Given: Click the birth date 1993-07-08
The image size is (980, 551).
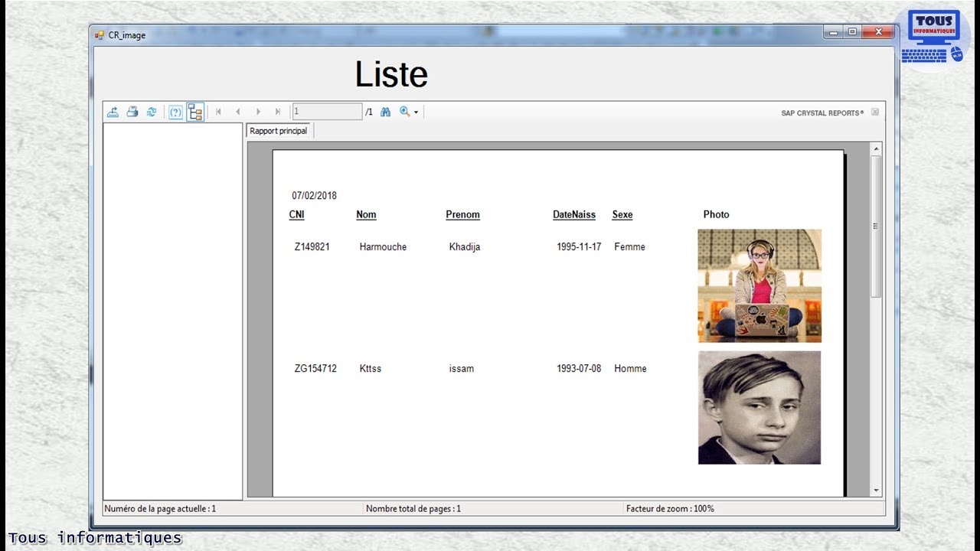Looking at the screenshot, I should coord(579,368).
